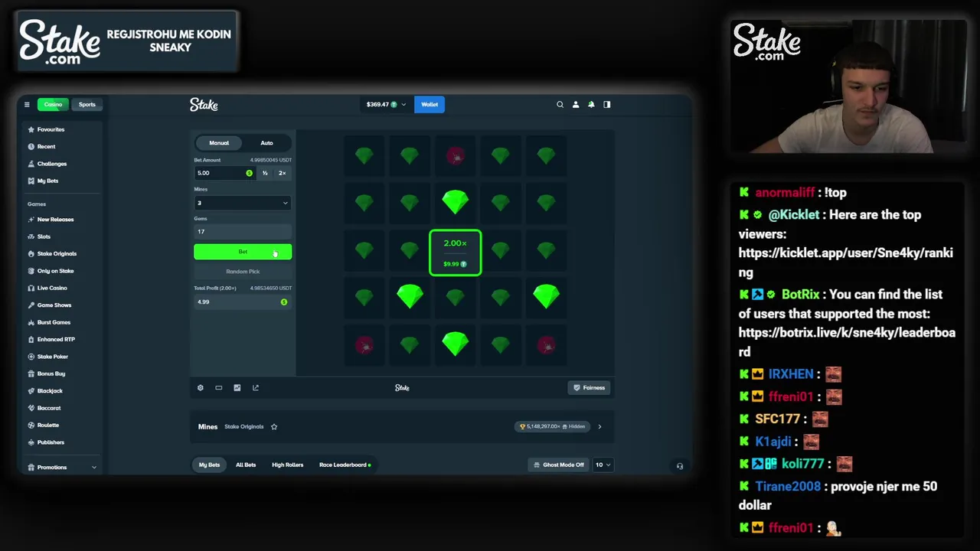
Task: Open Game Shows in sidebar
Action: click(x=54, y=305)
